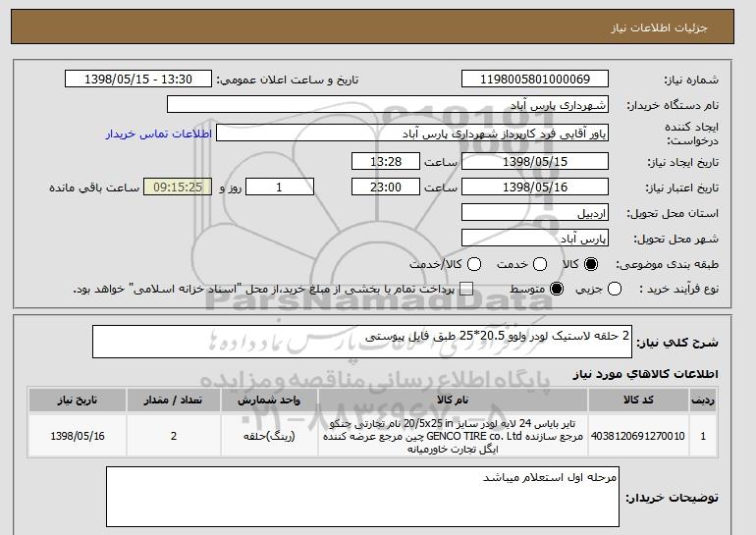This screenshot has height=535, width=756.
Task: Open the اطلاعات تماس خریدار link
Action: click(159, 134)
